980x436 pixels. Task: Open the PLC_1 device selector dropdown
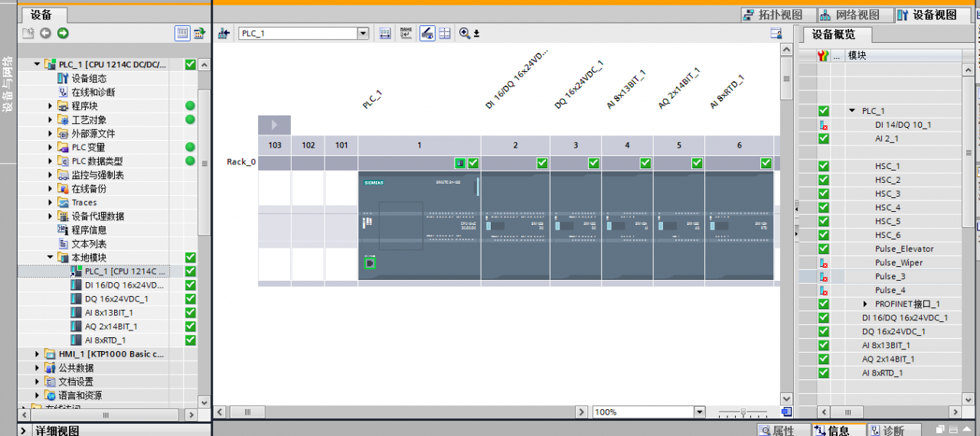363,34
